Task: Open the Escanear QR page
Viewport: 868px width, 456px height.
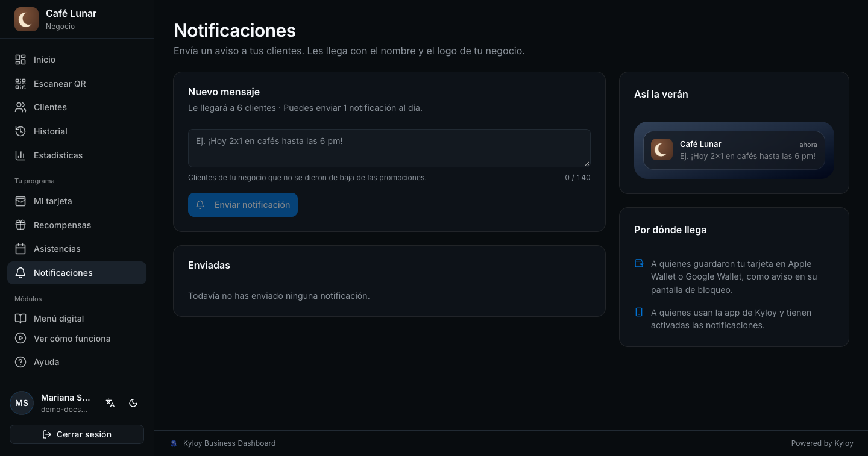Action: coord(77,84)
